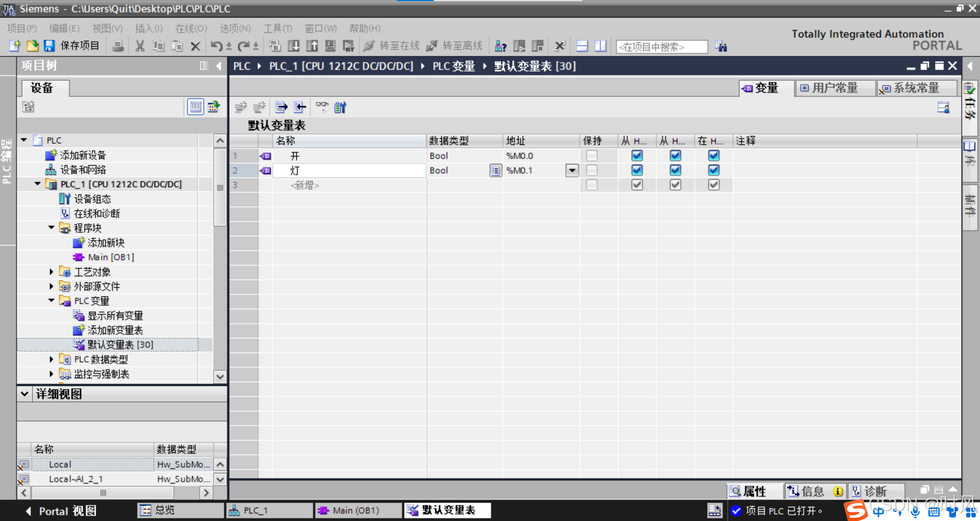Switch to 系统常量 tab
This screenshot has width=980, height=521.
point(916,88)
